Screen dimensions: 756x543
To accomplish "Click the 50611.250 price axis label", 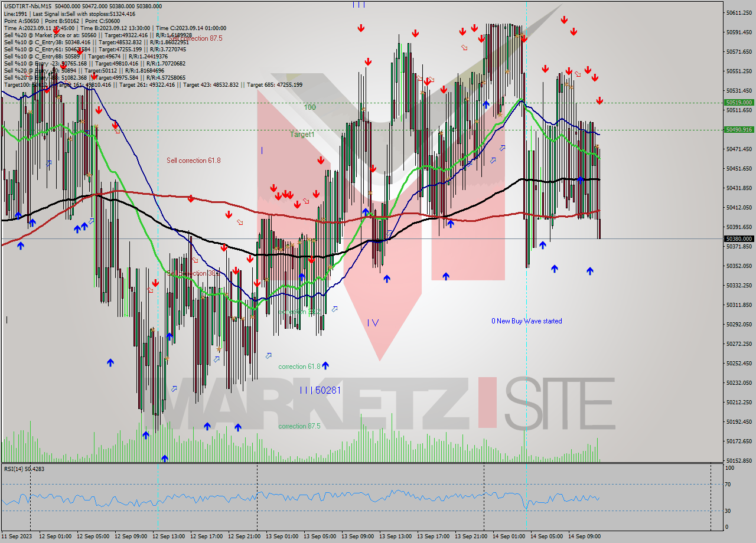I will 739,12.
